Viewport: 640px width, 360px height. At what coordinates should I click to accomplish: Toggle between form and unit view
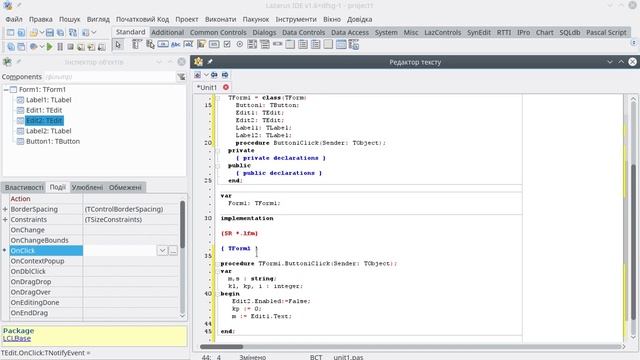coord(73,33)
